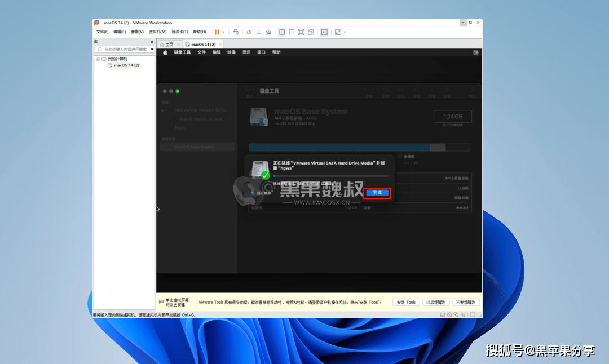Viewport: 609px width, 364px height.
Task: Click the take snapshot icon
Action: [x=249, y=32]
